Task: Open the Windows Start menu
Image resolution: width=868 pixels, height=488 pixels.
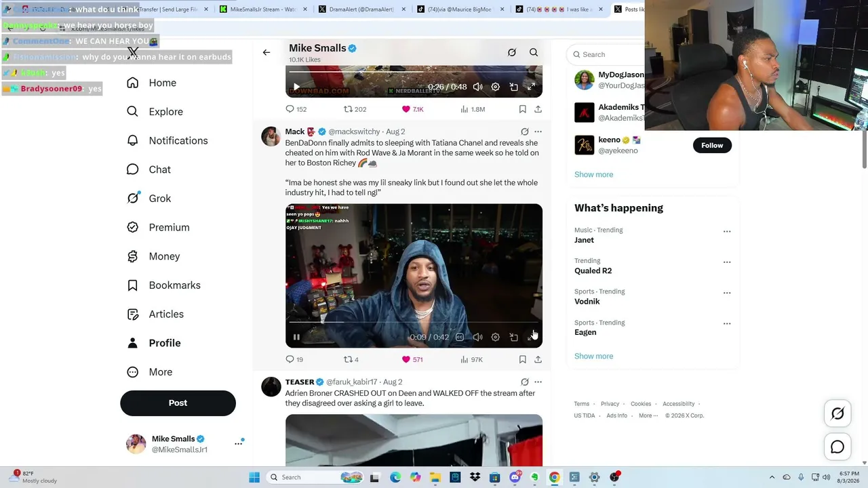Action: (254, 477)
